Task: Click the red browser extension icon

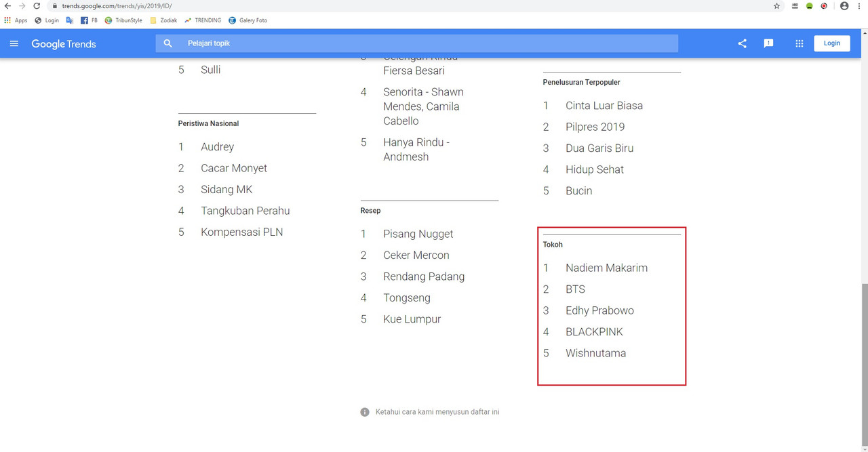Action: point(824,5)
